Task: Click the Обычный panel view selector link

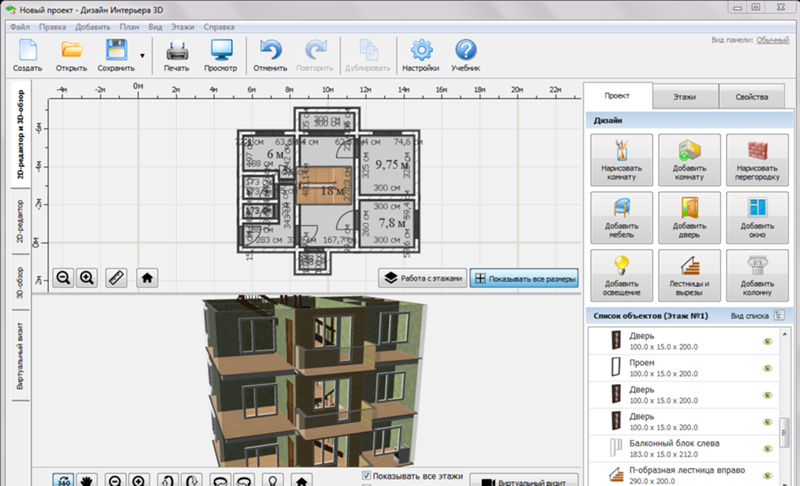Action: 772,39
